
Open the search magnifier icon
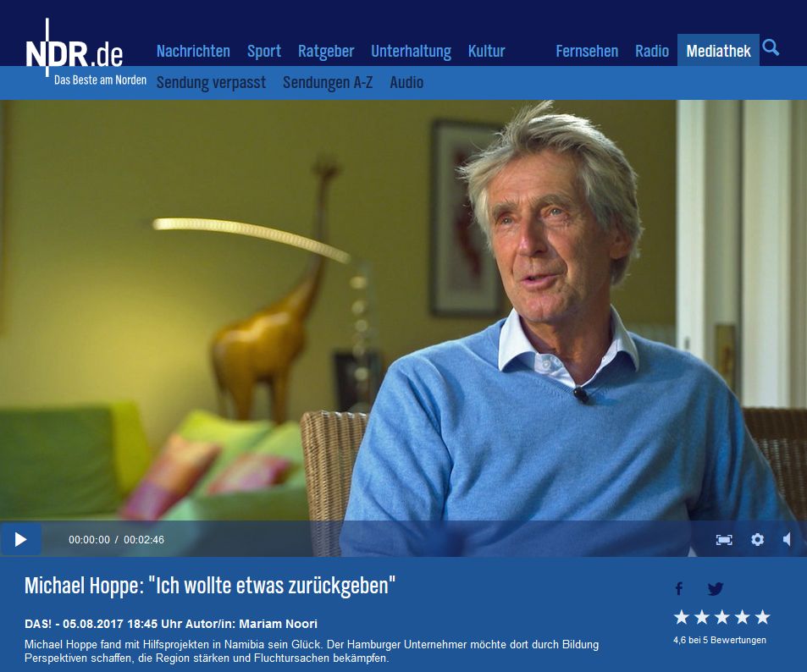pos(771,48)
